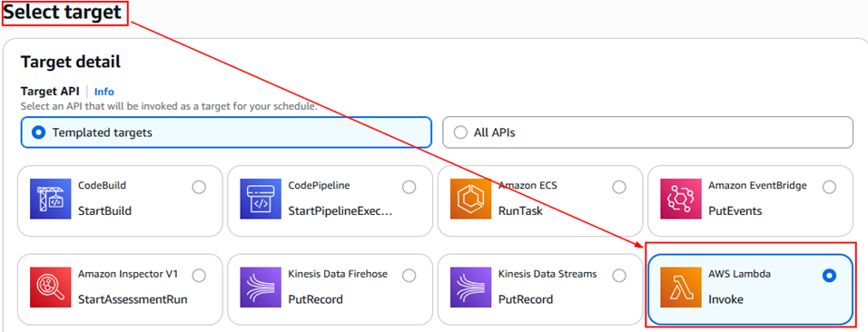
Task: Choose the Kinesis Data Streams radio button
Action: [619, 275]
